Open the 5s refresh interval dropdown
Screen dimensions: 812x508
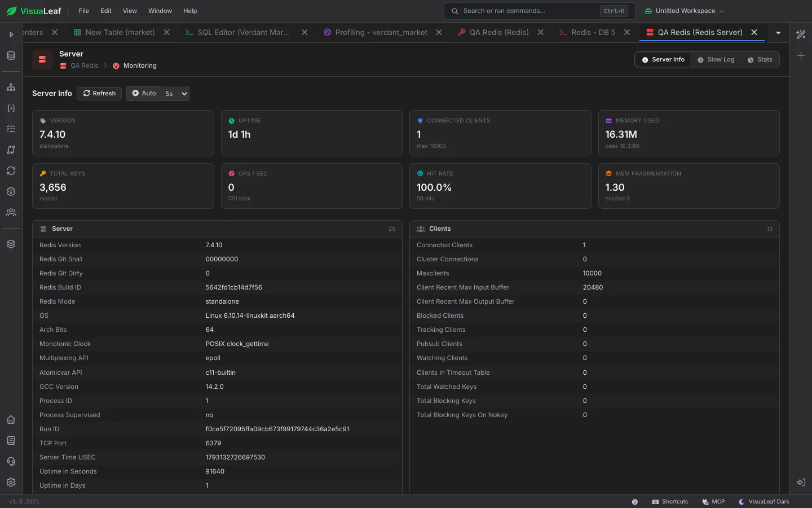(175, 93)
